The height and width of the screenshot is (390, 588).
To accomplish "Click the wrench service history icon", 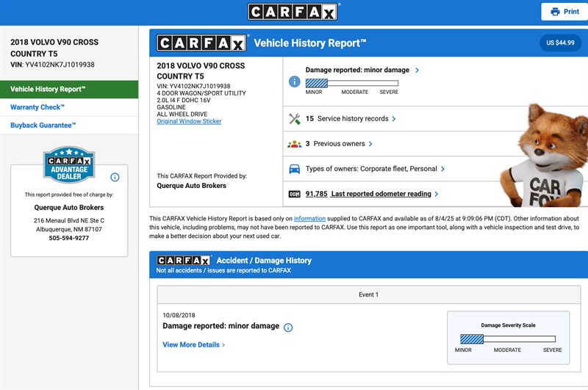I will pos(295,119).
